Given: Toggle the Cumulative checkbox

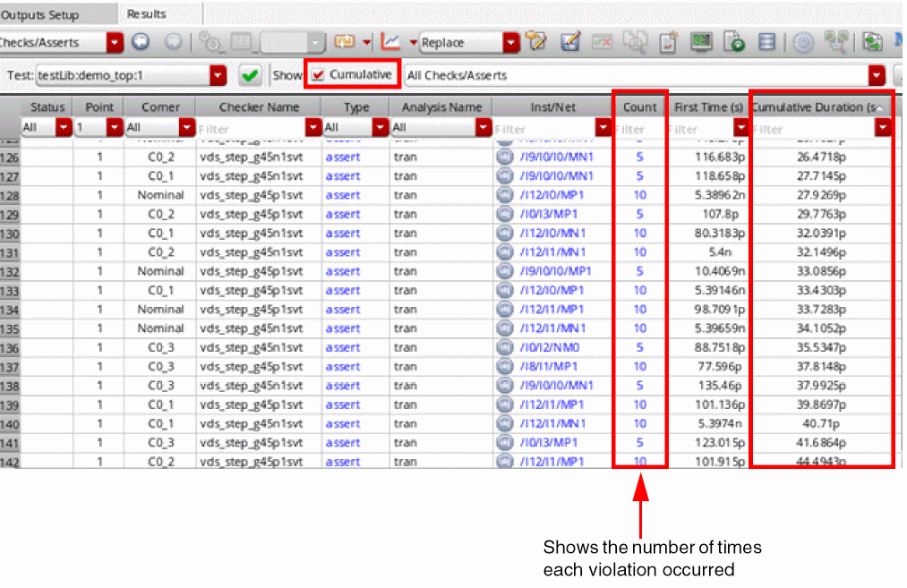Looking at the screenshot, I should click(x=318, y=75).
